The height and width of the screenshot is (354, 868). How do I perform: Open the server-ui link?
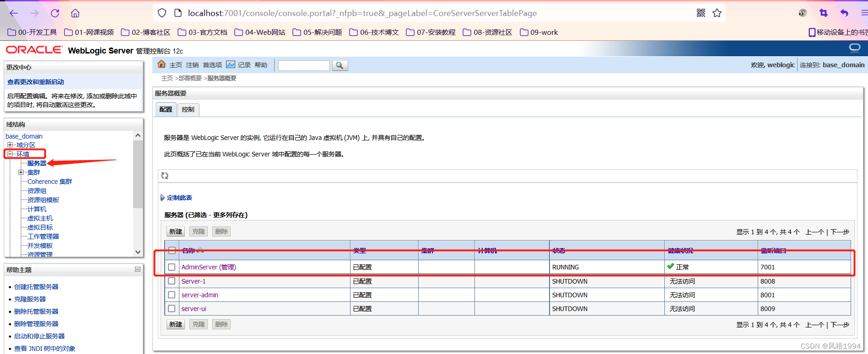pyautogui.click(x=194, y=309)
